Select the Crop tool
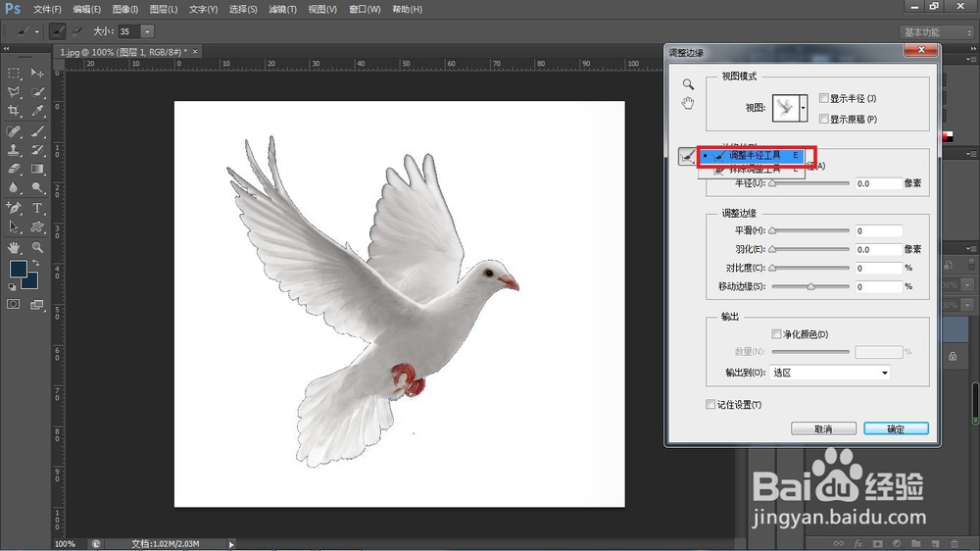The width and height of the screenshot is (980, 551). tap(14, 112)
